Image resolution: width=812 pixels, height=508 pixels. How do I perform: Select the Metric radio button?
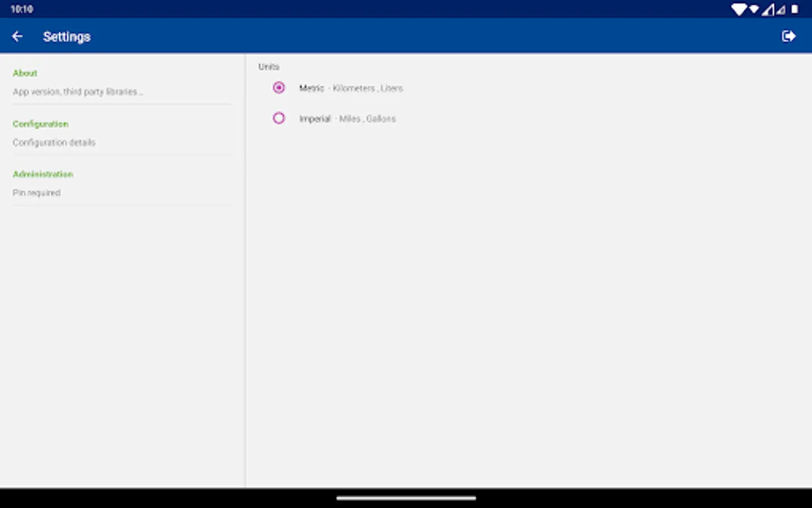pos(279,88)
